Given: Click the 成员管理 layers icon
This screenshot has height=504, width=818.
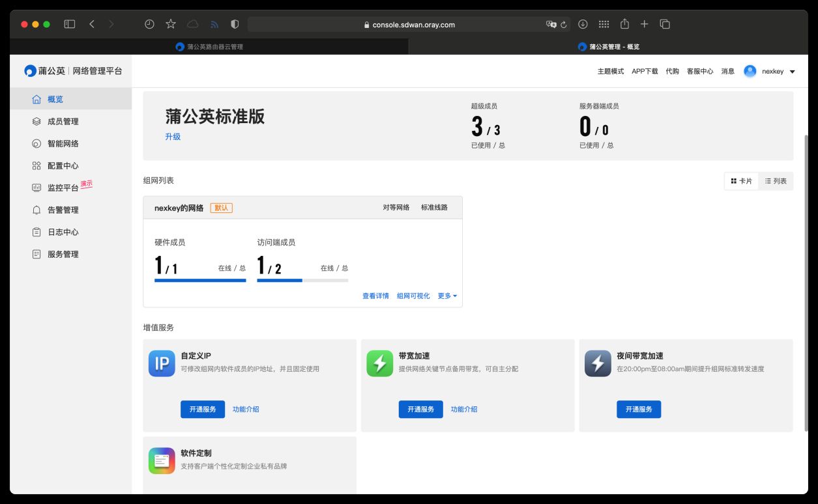Looking at the screenshot, I should [x=37, y=122].
